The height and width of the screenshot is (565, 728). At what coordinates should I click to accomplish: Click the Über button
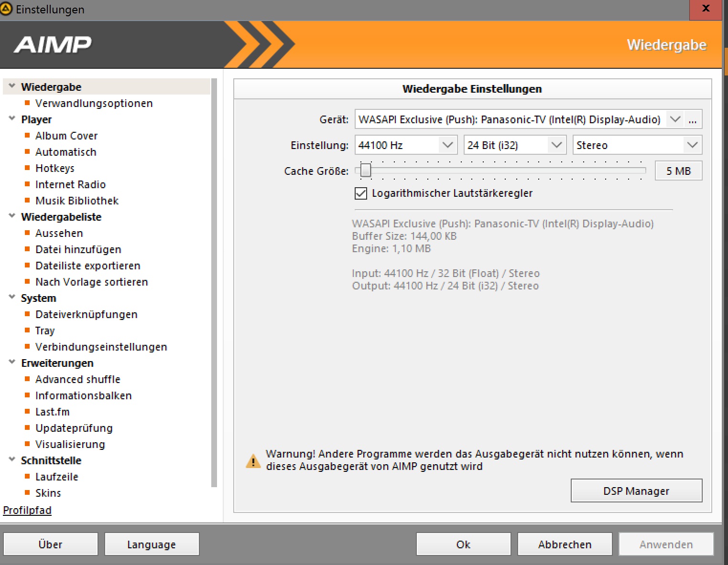(50, 544)
